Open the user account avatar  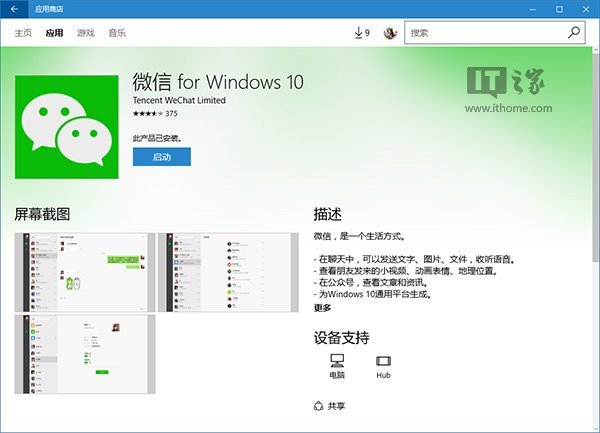click(390, 33)
